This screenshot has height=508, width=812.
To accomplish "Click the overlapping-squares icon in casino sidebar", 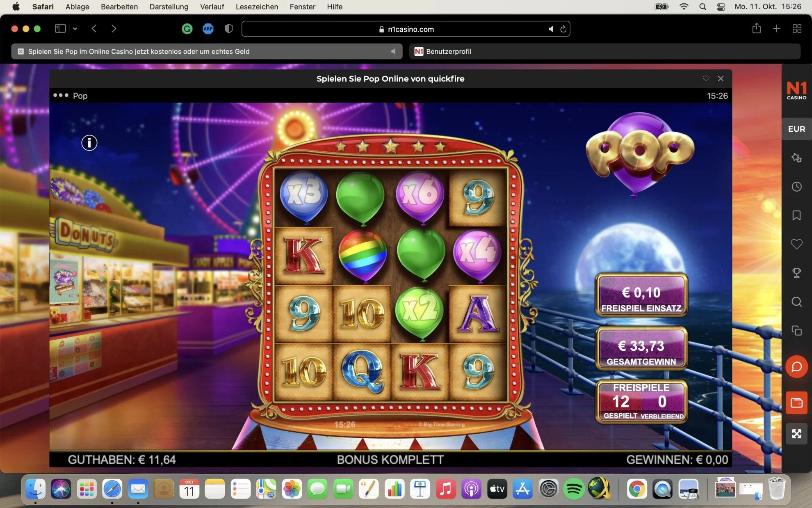I will (x=796, y=330).
